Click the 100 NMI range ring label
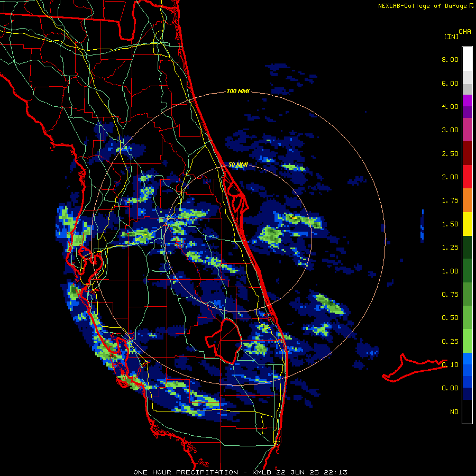 pyautogui.click(x=238, y=91)
